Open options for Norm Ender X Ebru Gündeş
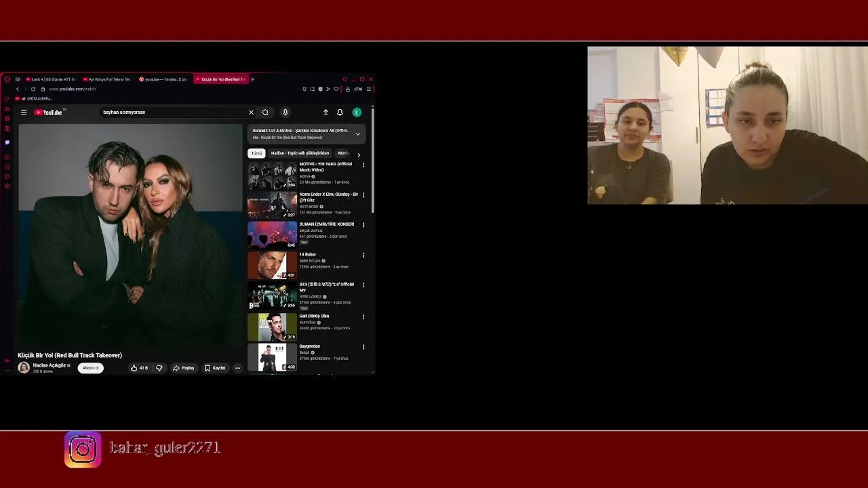The height and width of the screenshot is (488, 868). pyautogui.click(x=363, y=195)
